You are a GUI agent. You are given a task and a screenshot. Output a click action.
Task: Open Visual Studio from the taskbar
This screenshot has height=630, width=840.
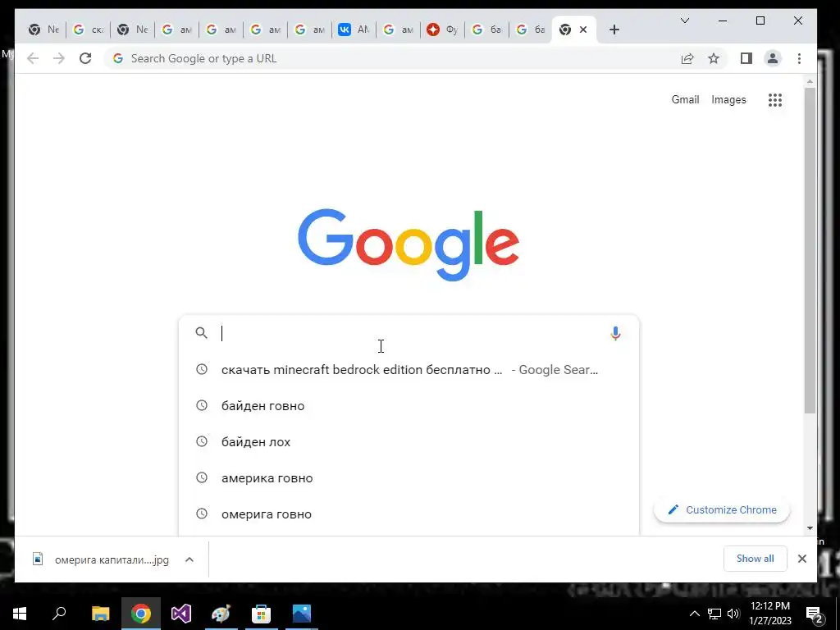(181, 614)
